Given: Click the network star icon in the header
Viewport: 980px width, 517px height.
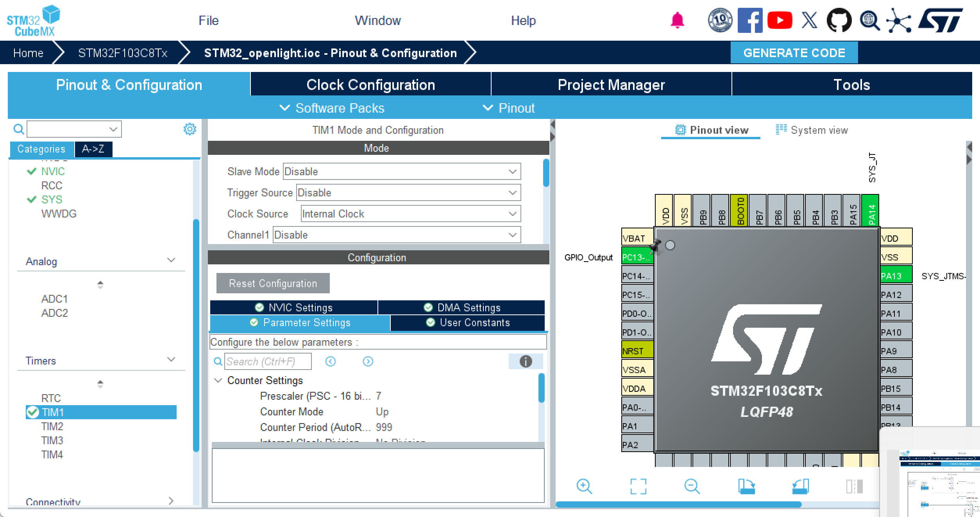Looking at the screenshot, I should click(x=899, y=20).
